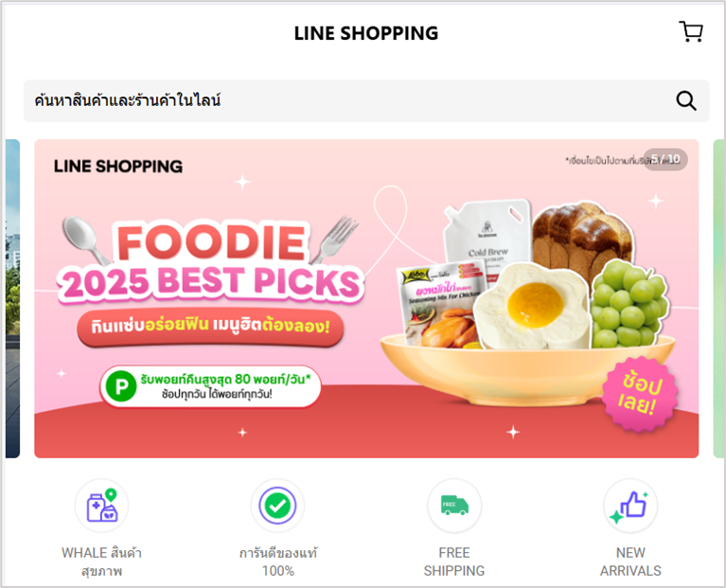Open the shopping cart icon
This screenshot has width=726, height=588.
click(691, 31)
